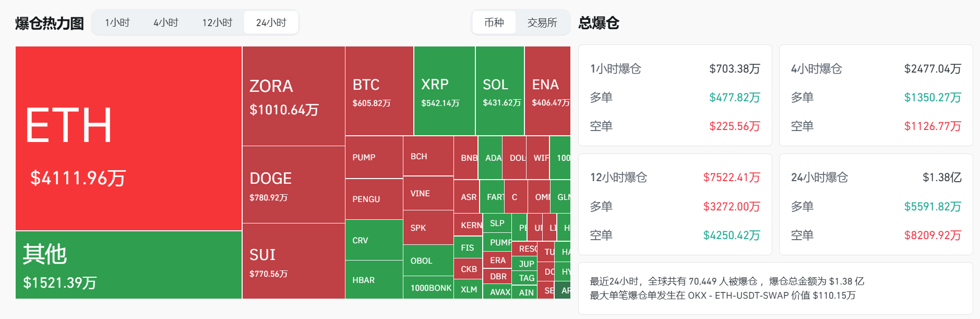Image resolution: width=980 pixels, height=319 pixels.
Task: Open the 其他 heatmap block
Action: (x=128, y=265)
